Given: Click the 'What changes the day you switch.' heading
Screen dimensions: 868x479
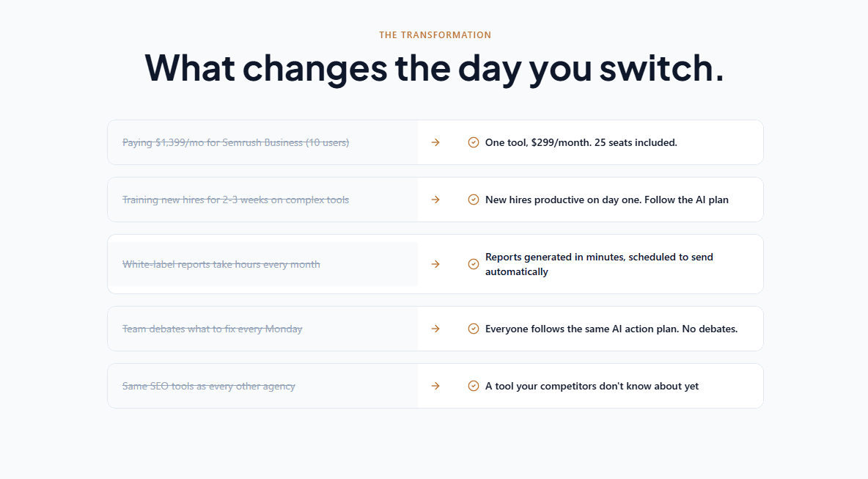Looking at the screenshot, I should tap(434, 68).
